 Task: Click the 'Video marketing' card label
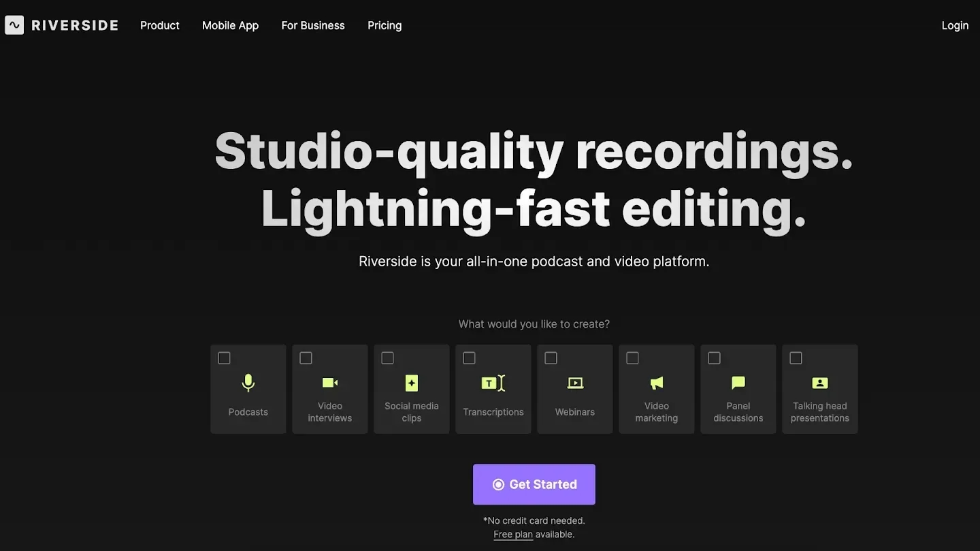[657, 412]
